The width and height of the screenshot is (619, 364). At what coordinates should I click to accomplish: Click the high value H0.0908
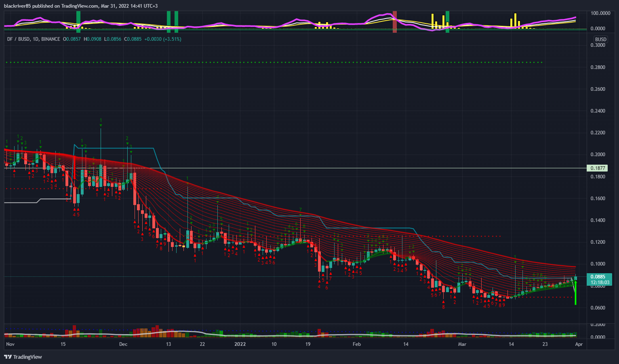click(93, 39)
